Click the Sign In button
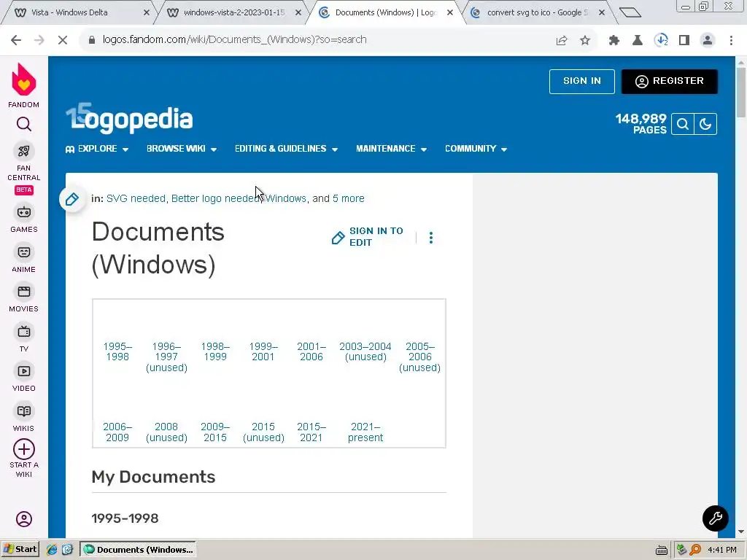747x560 pixels. pos(581,82)
